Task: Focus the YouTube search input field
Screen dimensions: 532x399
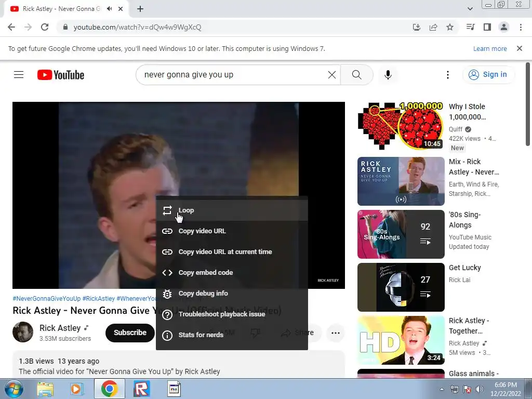Action: pos(234,75)
